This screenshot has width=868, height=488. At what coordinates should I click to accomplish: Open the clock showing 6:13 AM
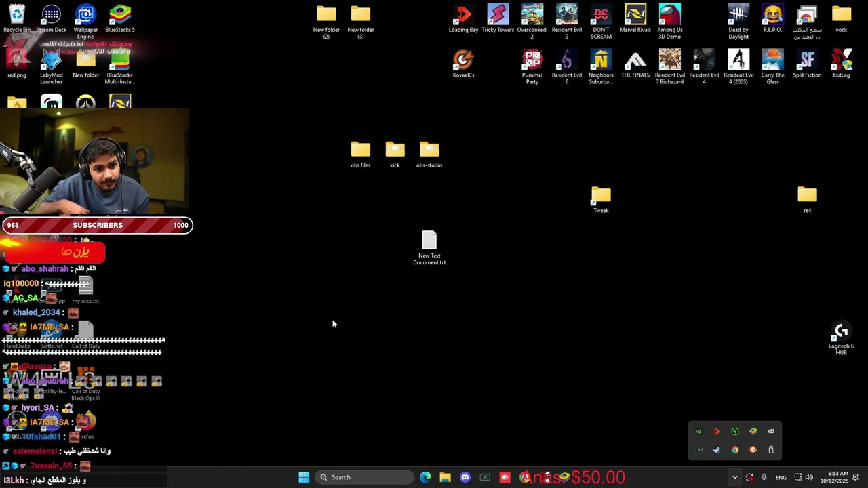coord(834,477)
